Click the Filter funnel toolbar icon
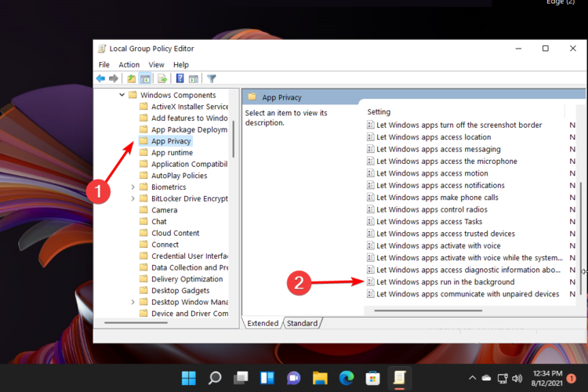The width and height of the screenshot is (588, 392). (x=212, y=78)
